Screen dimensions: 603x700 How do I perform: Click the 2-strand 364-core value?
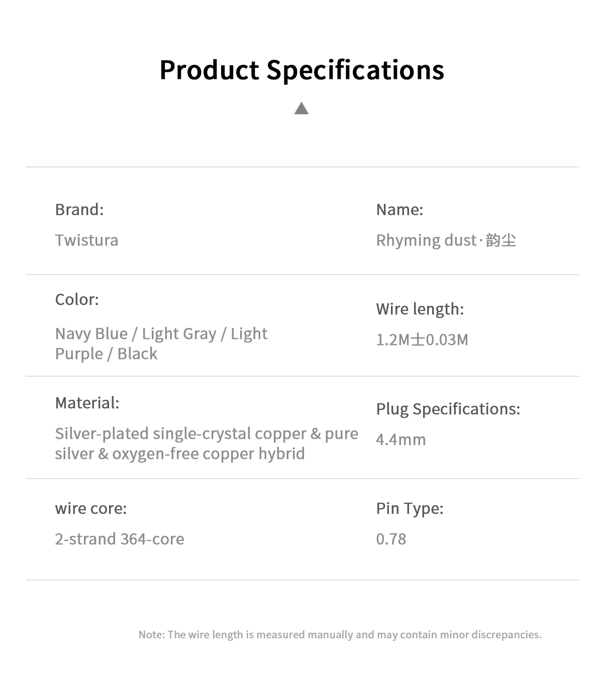[x=120, y=539]
